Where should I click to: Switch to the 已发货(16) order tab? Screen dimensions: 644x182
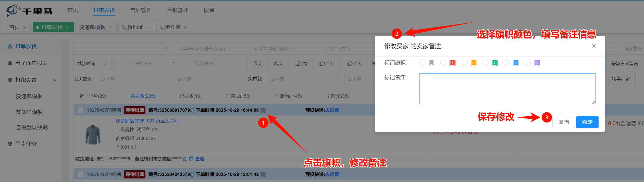[191, 96]
